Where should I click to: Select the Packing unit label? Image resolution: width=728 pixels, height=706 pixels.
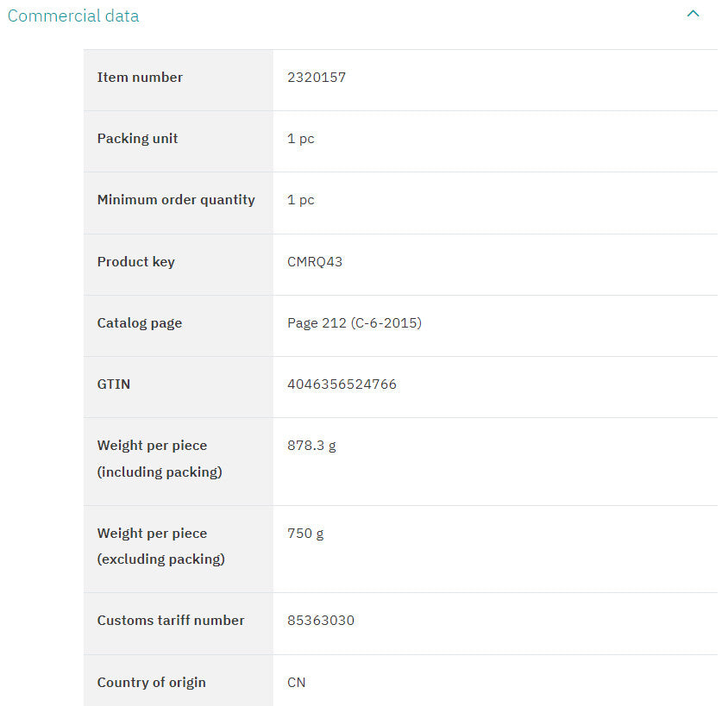(x=137, y=139)
